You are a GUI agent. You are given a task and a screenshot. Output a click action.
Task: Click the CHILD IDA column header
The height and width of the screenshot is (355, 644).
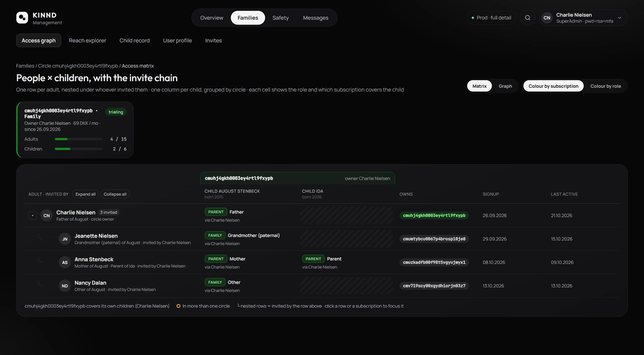(313, 194)
